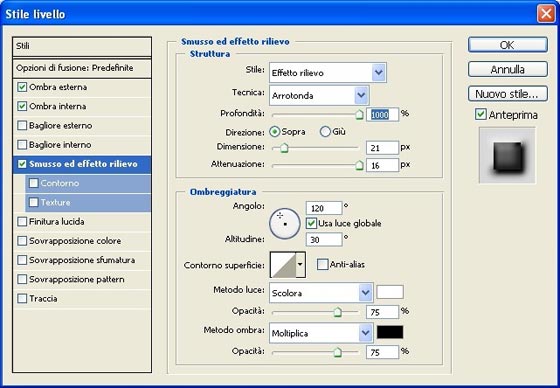The width and height of the screenshot is (560, 388).
Task: Click the Nuovo stile... button
Action: (x=508, y=94)
